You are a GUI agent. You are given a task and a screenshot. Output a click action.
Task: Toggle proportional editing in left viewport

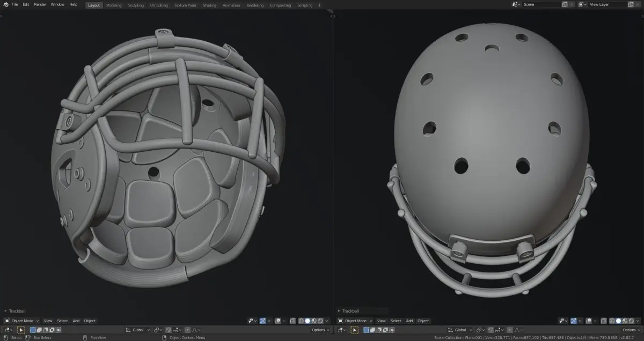click(x=187, y=330)
